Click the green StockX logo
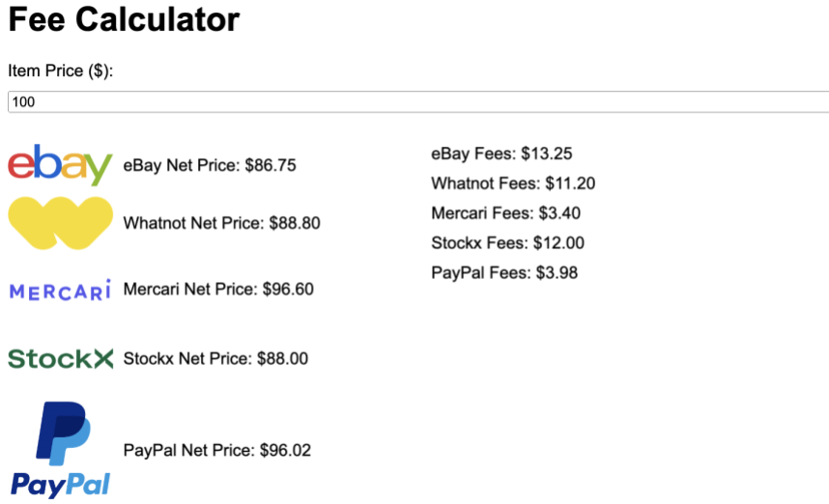This screenshot has height=504, width=829. [x=60, y=359]
